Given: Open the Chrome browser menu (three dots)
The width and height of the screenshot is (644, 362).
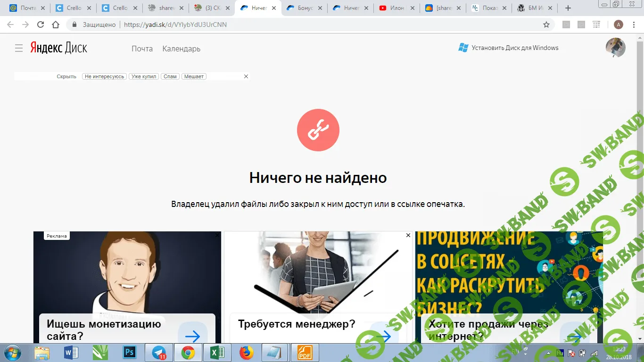Looking at the screenshot, I should point(633,25).
